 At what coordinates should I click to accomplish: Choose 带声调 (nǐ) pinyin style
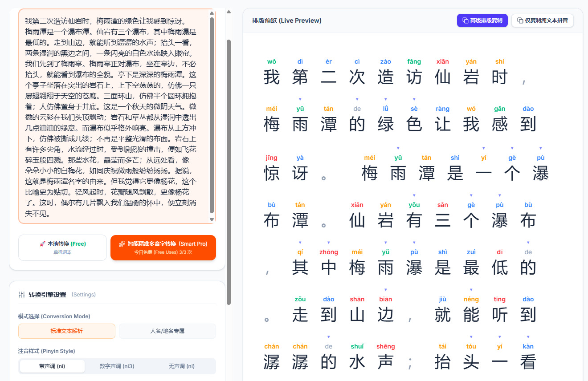[52, 366]
